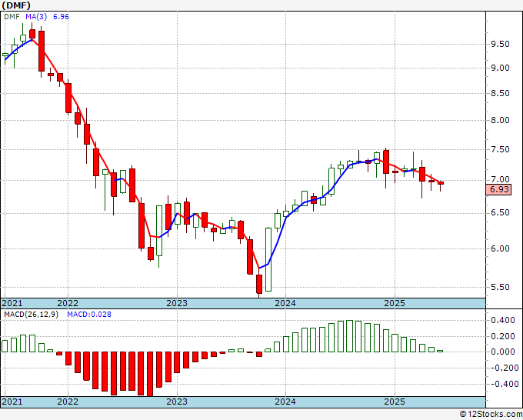Click 2023 on the MACD timeline

tap(177, 402)
